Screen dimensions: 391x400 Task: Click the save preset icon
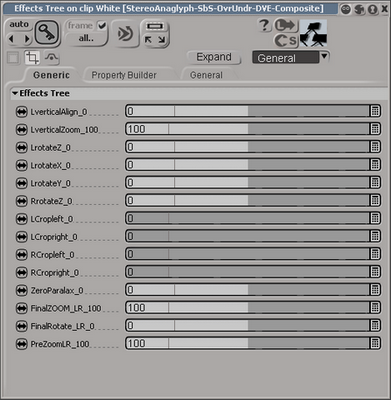click(286, 41)
